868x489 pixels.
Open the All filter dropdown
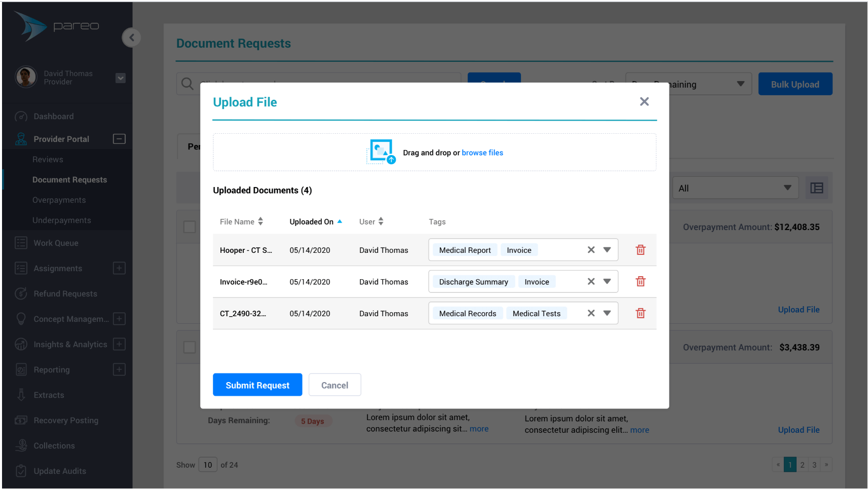point(735,188)
